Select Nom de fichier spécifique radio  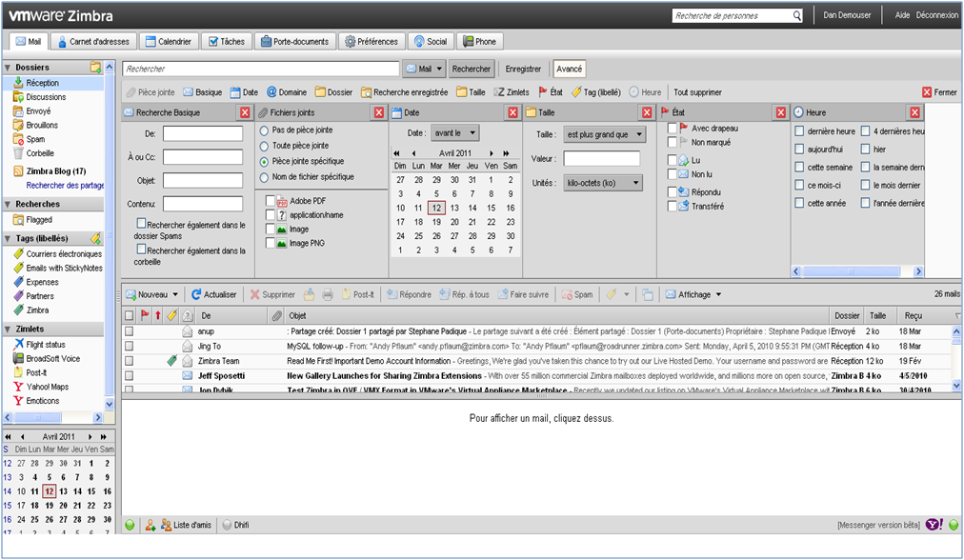click(x=265, y=178)
